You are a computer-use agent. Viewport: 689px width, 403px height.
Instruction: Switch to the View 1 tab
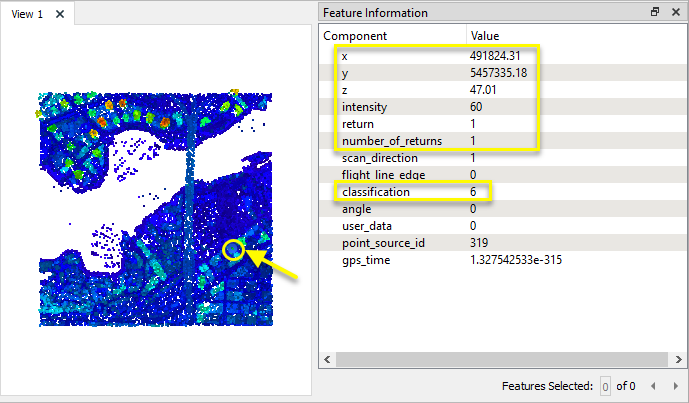click(x=27, y=14)
